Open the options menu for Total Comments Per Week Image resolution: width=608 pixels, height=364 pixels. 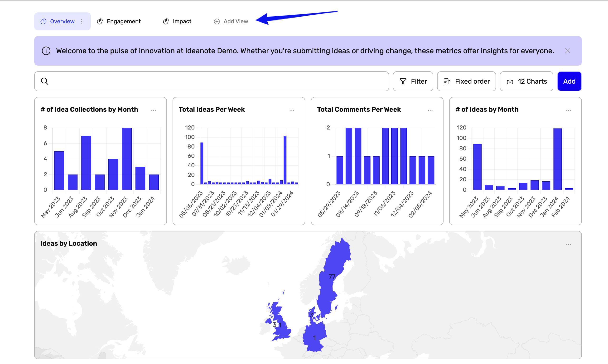coord(430,110)
